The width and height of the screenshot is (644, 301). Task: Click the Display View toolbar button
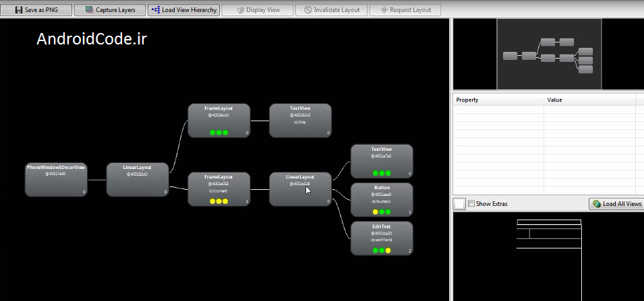(258, 10)
